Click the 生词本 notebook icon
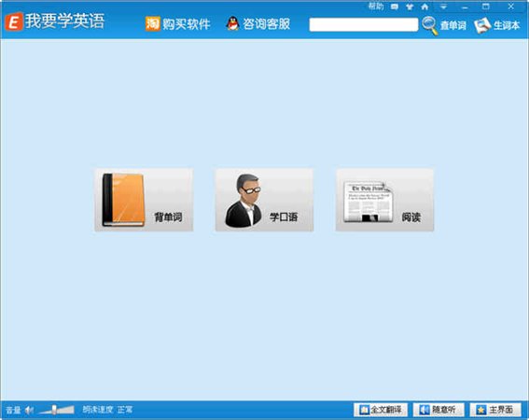Viewport: 529px width, 420px height. pyautogui.click(x=482, y=25)
